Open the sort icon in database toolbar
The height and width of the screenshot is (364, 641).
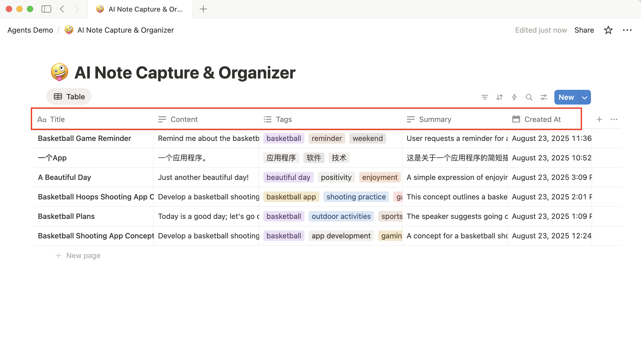tap(499, 97)
